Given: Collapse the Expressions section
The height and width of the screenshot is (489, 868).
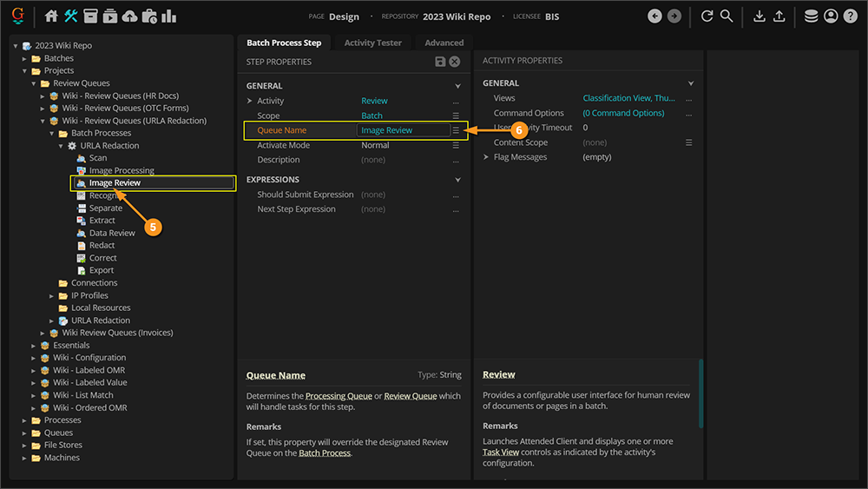Looking at the screenshot, I should click(457, 180).
